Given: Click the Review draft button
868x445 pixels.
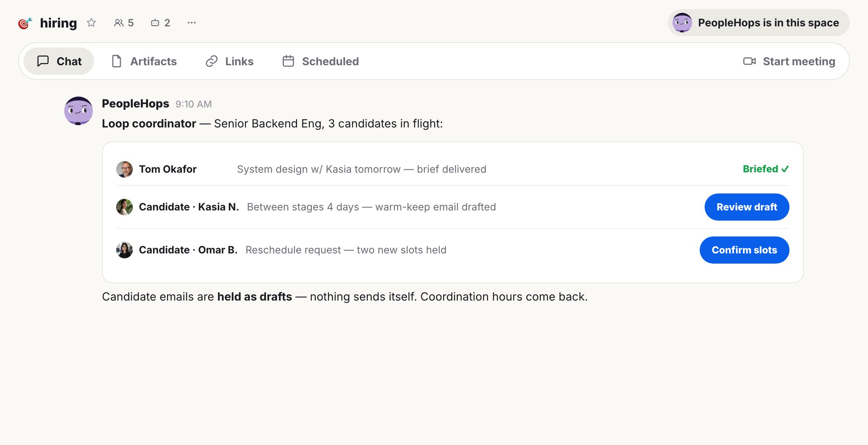Looking at the screenshot, I should coord(747,207).
